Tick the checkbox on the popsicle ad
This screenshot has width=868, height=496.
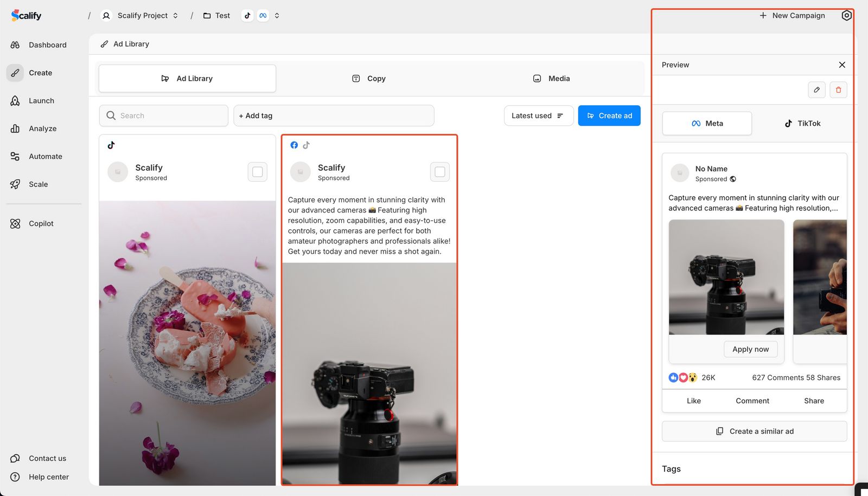tap(258, 172)
